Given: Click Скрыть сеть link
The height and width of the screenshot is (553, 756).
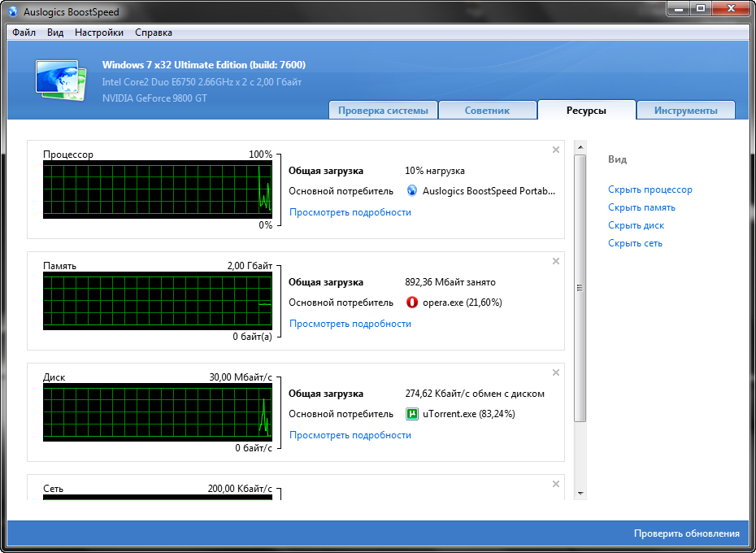Looking at the screenshot, I should [x=635, y=243].
